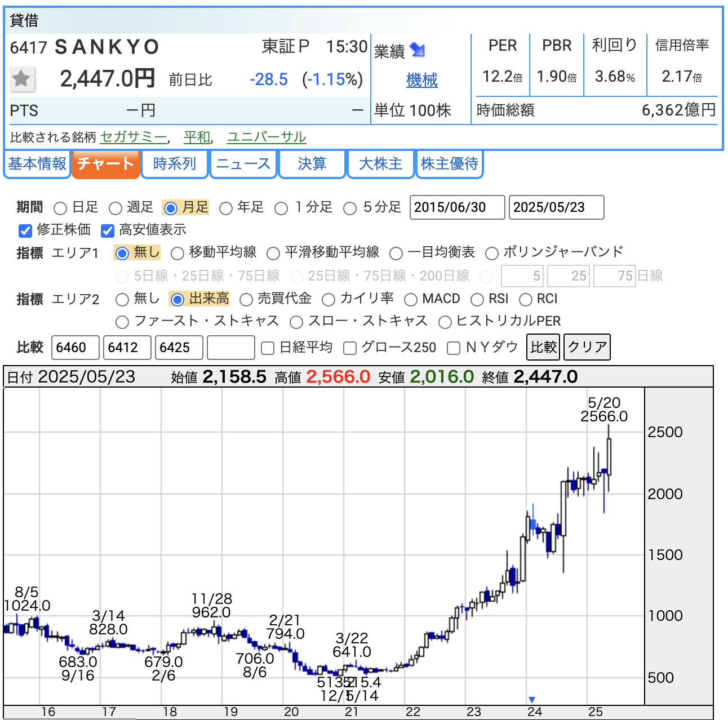Select the 日足 period radio button
Screen dimensions: 728x720
pyautogui.click(x=60, y=208)
